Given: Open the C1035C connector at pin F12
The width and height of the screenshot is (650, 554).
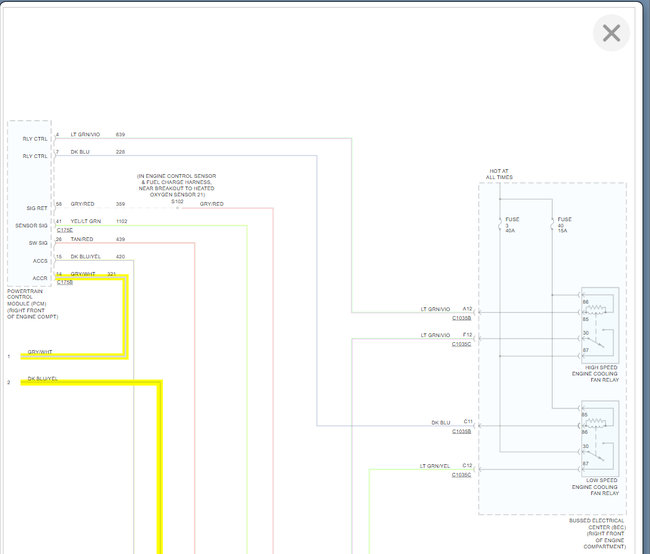Looking at the screenshot, I should coord(461,344).
